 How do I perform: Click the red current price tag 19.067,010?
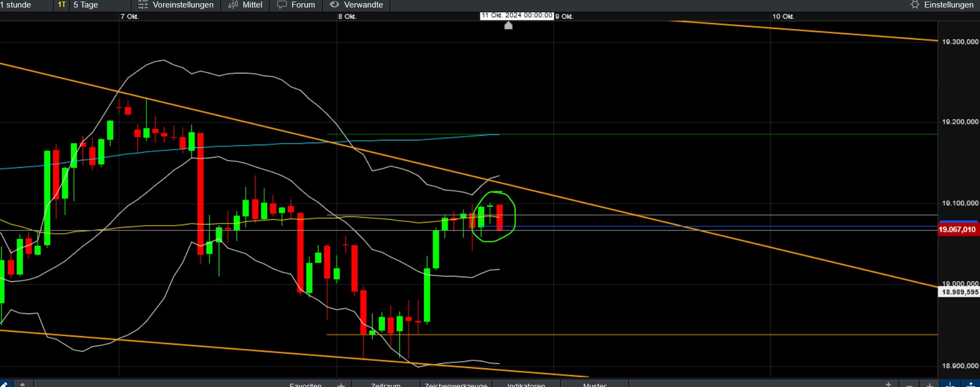pyautogui.click(x=958, y=229)
